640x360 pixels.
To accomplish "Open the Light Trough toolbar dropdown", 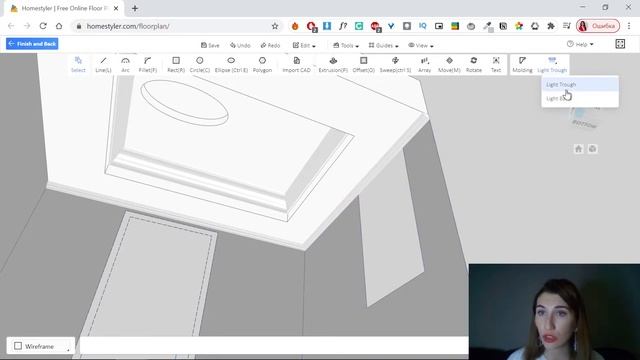I will click(x=552, y=64).
